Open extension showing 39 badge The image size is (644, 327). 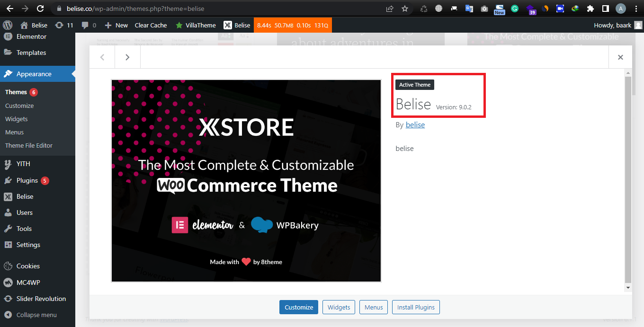530,9
